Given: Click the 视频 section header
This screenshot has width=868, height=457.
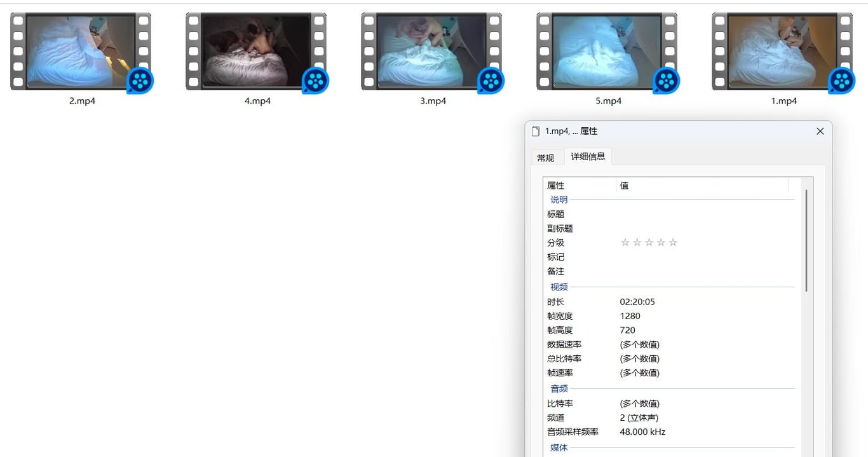Looking at the screenshot, I should (559, 287).
